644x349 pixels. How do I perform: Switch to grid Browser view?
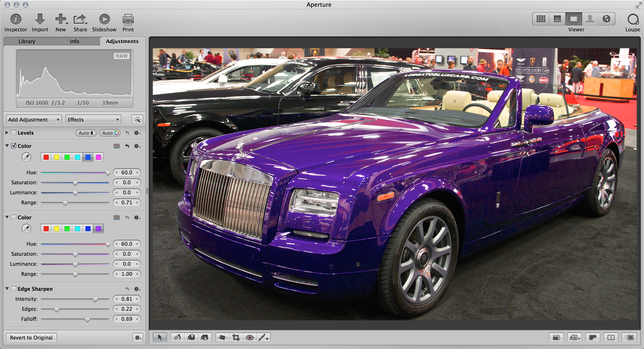541,19
